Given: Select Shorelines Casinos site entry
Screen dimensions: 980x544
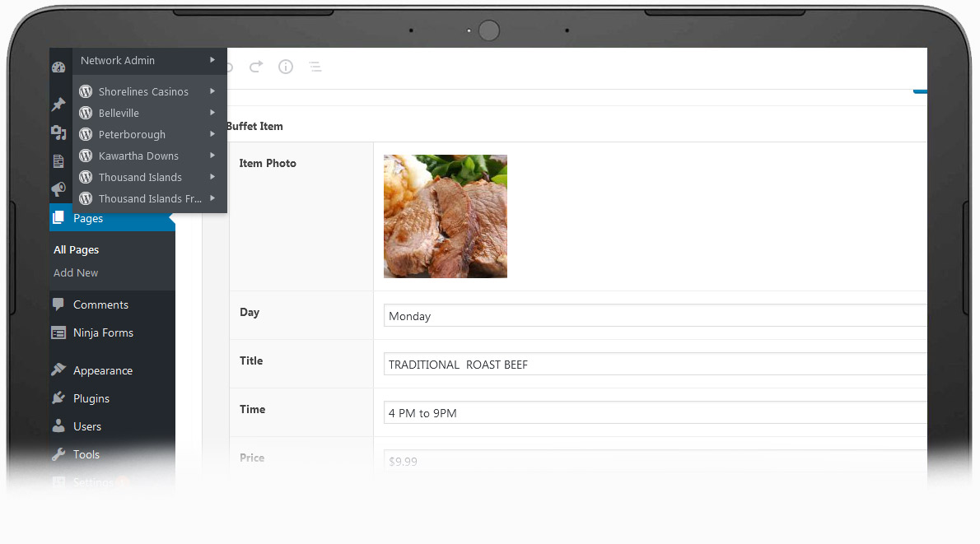Looking at the screenshot, I should pos(149,91).
